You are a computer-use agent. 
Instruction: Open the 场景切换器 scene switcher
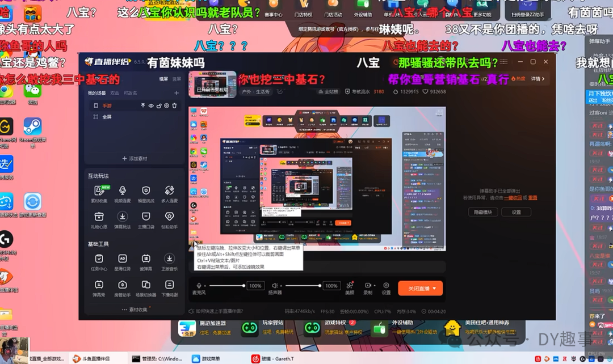[146, 289]
